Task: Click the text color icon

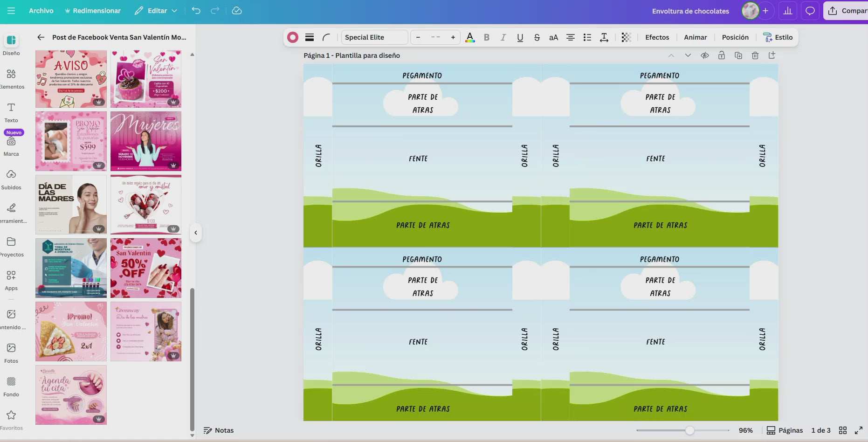Action: [470, 37]
